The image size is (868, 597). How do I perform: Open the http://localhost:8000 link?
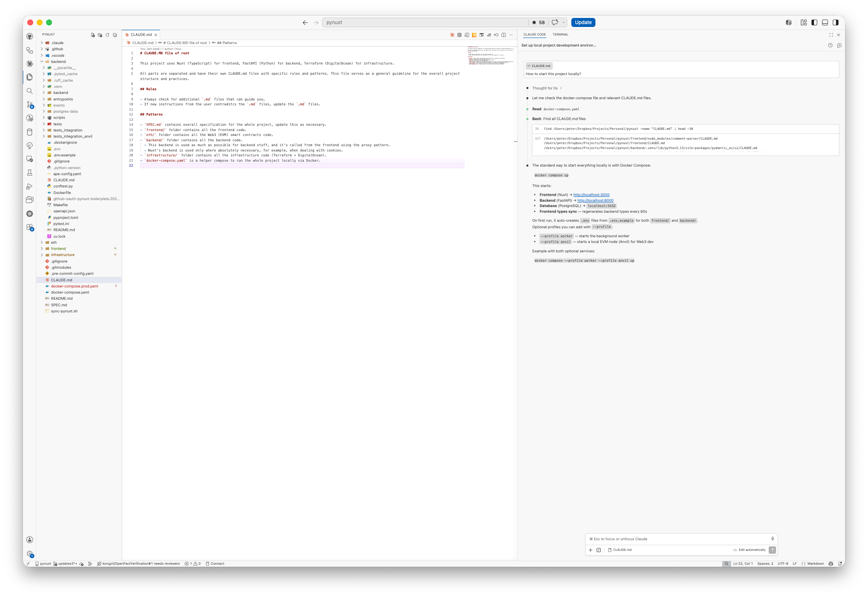tap(595, 200)
